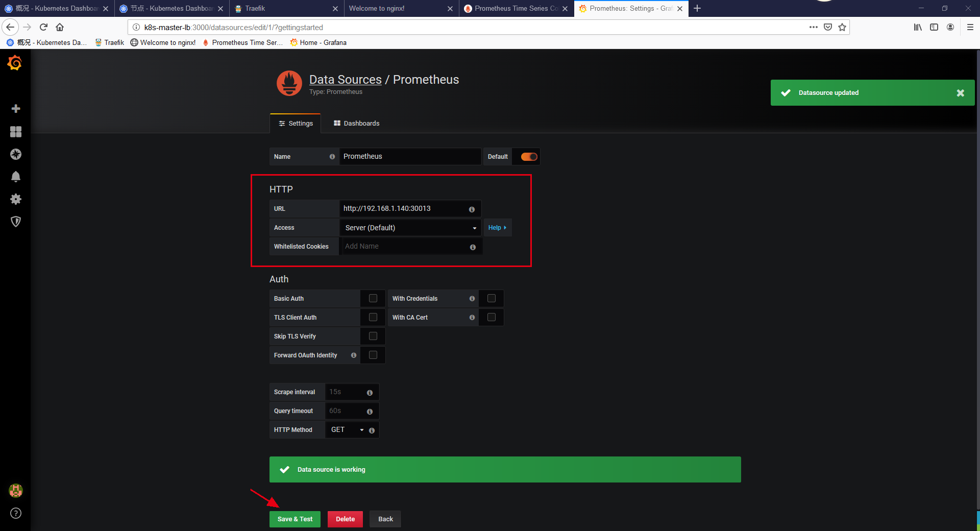Viewport: 980px width, 531px height.
Task: Open the Create plus menu in sidebar
Action: point(16,109)
